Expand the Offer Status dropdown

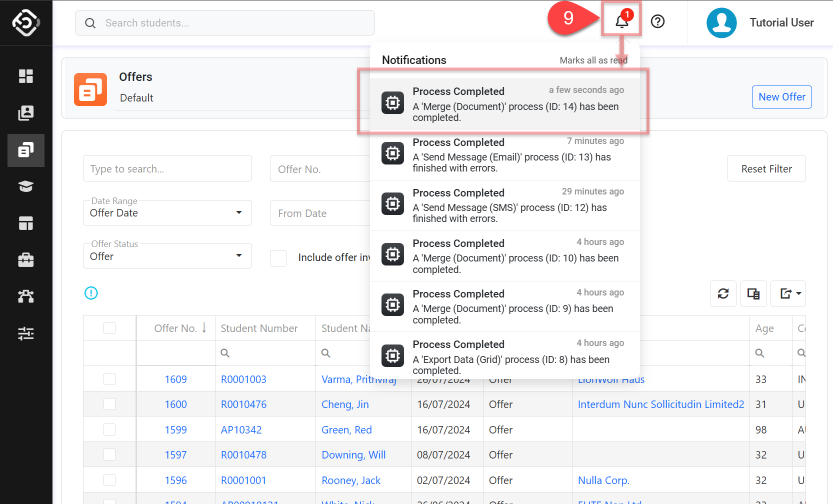coord(167,256)
